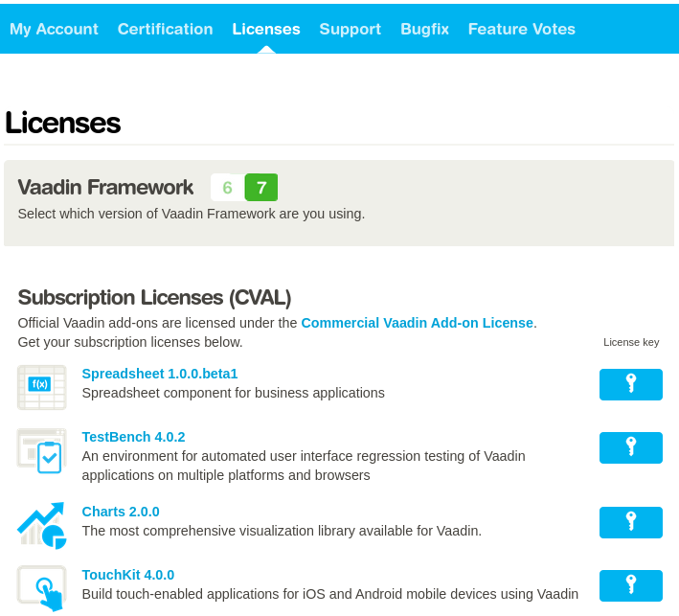The width and height of the screenshot is (679, 616).
Task: Select Vaadin Framework version 6
Action: (227, 187)
